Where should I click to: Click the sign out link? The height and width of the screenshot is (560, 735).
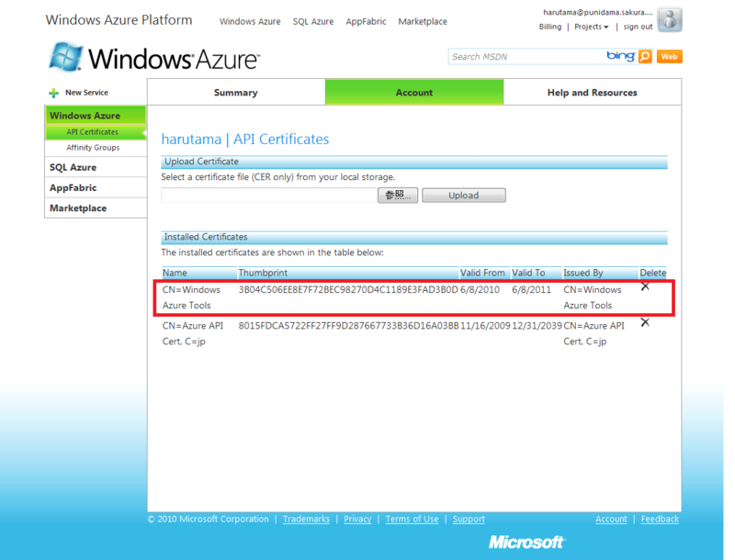pos(638,27)
